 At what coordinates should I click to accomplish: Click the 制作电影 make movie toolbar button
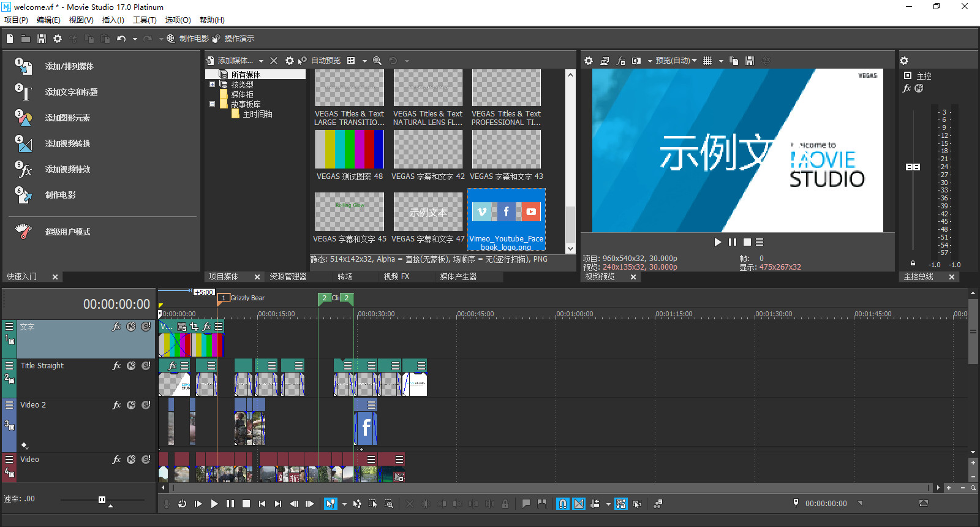pyautogui.click(x=188, y=39)
